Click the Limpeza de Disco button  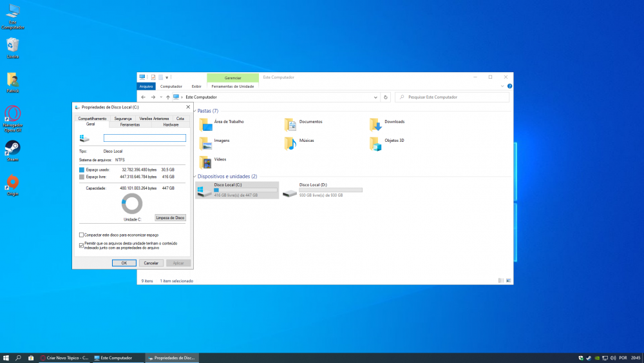pos(171,218)
